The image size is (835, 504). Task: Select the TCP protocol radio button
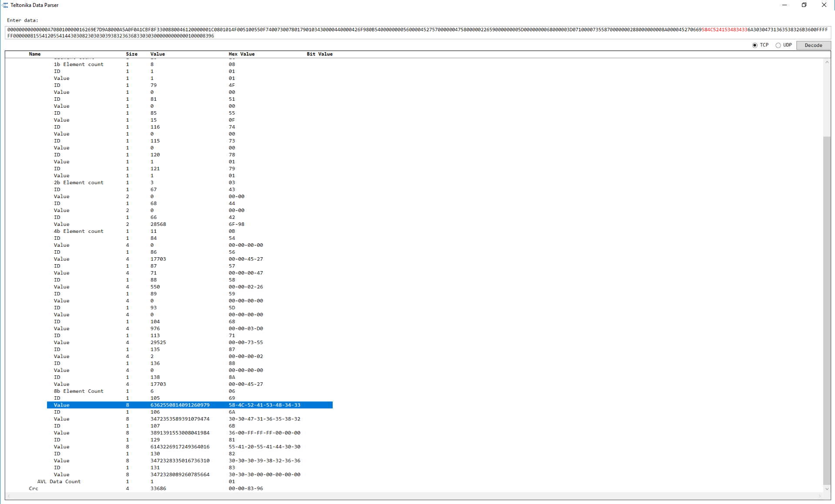coord(755,45)
